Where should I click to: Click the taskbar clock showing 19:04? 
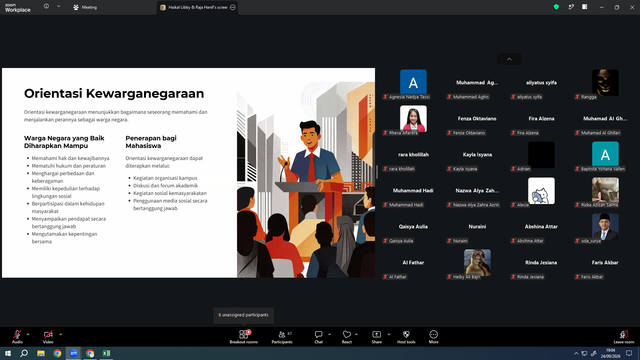coord(610,353)
